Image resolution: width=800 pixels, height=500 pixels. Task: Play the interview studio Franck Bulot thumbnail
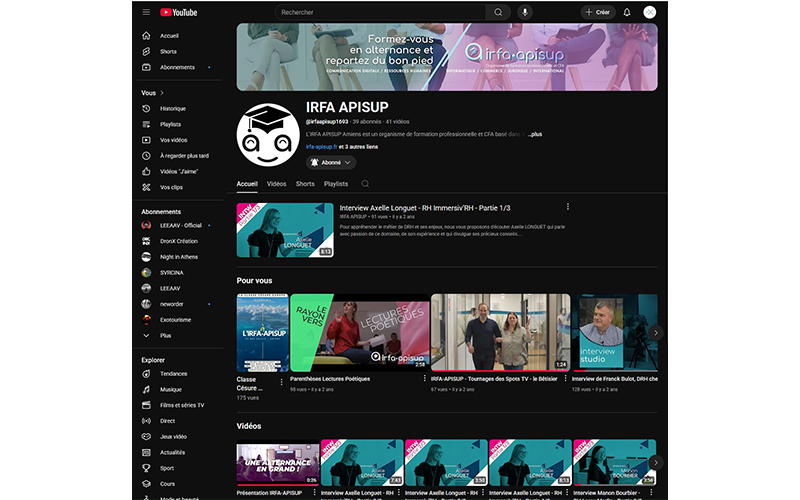(x=615, y=332)
